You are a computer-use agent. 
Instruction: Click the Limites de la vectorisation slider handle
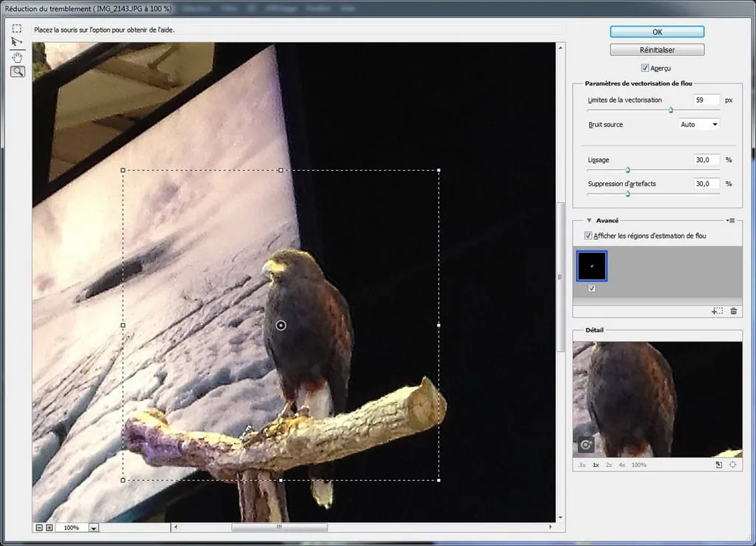pyautogui.click(x=671, y=110)
